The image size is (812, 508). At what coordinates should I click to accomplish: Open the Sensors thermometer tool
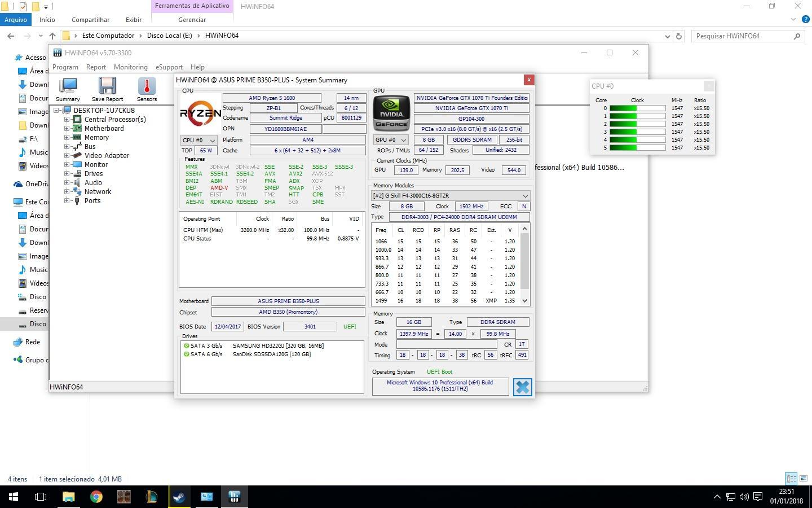click(147, 89)
